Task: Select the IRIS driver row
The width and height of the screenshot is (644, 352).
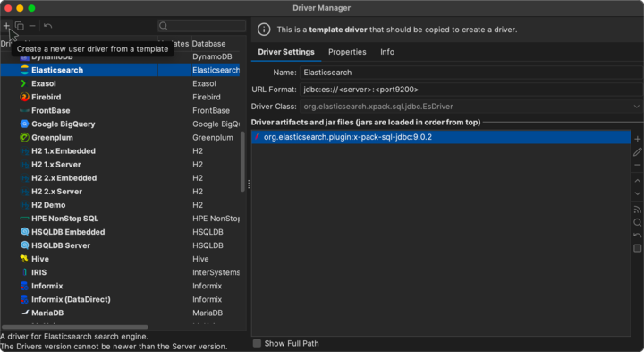Action: [120, 272]
